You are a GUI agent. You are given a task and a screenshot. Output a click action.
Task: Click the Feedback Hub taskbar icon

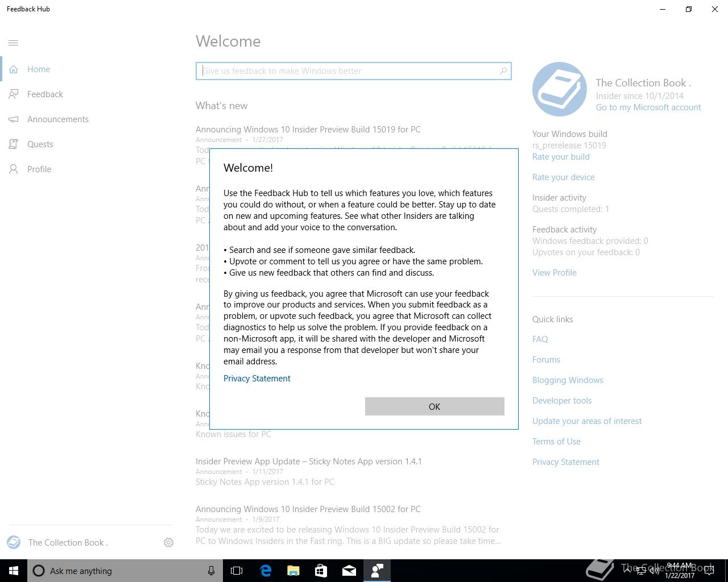tap(377, 571)
